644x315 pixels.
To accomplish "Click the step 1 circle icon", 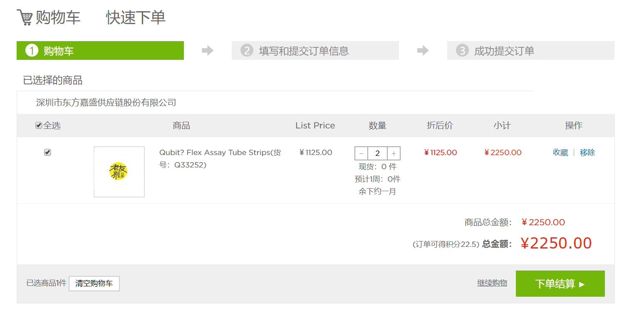I will point(32,51).
